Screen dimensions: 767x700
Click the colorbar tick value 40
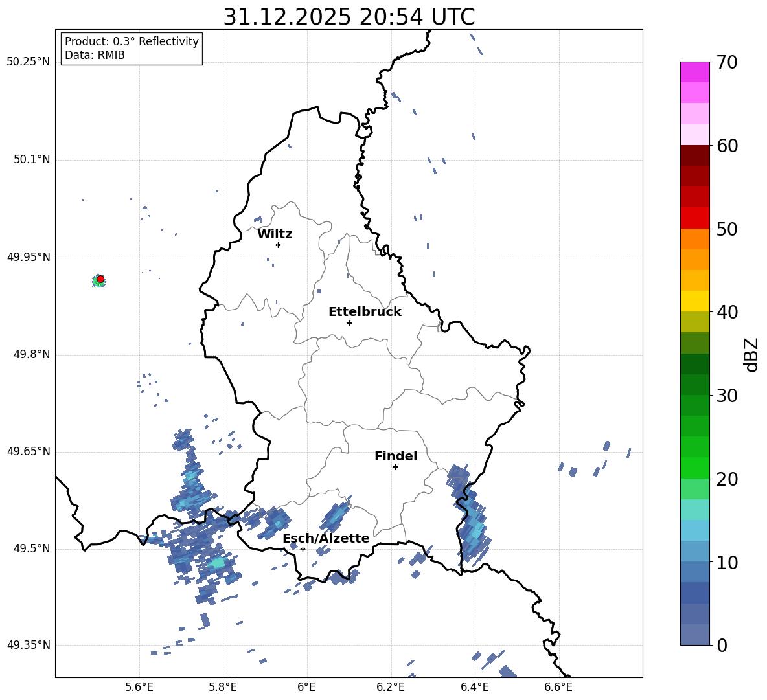coord(727,312)
